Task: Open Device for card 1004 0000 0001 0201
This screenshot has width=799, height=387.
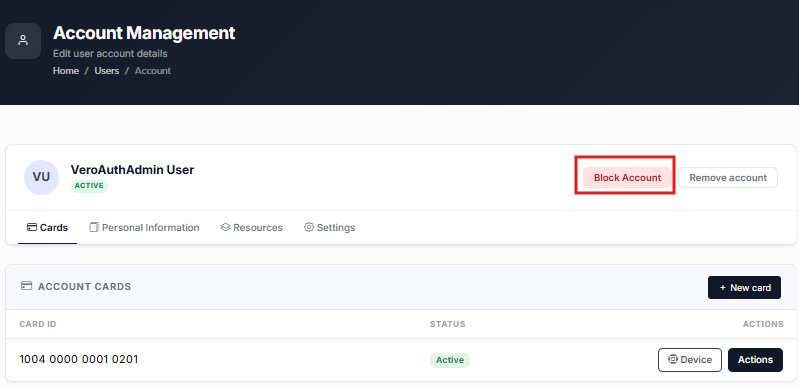Action: pyautogui.click(x=689, y=360)
